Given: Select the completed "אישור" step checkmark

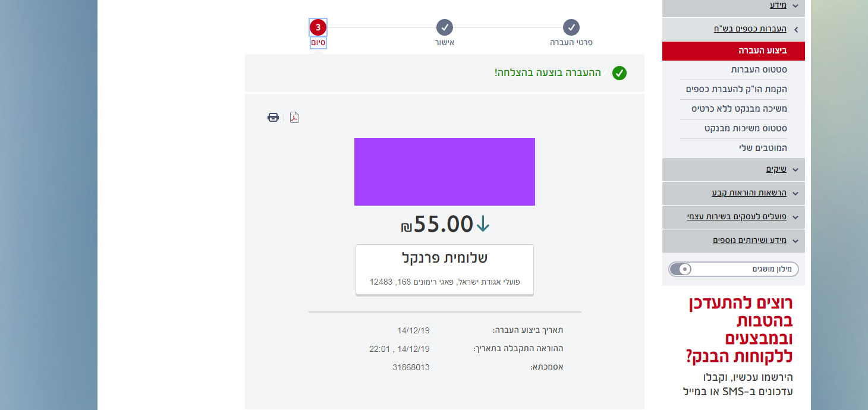Looking at the screenshot, I should (x=445, y=27).
